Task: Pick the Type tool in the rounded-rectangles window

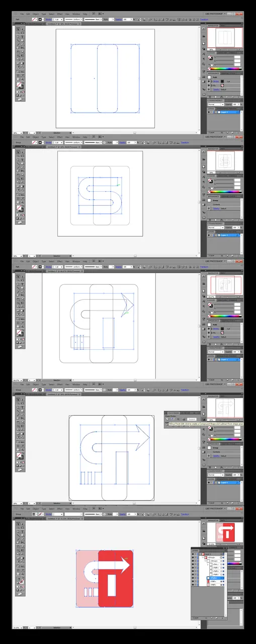Action: point(22,37)
